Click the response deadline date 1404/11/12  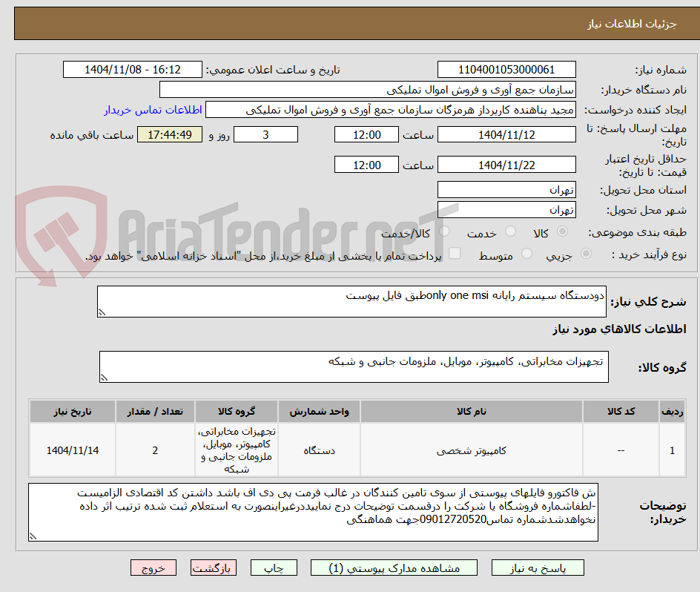(x=506, y=134)
